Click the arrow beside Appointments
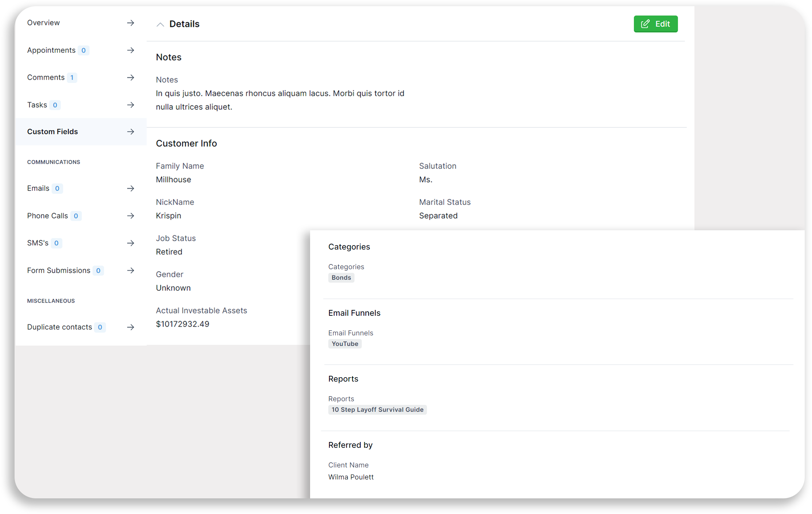Screen dimensions: 812x514 click(130, 50)
